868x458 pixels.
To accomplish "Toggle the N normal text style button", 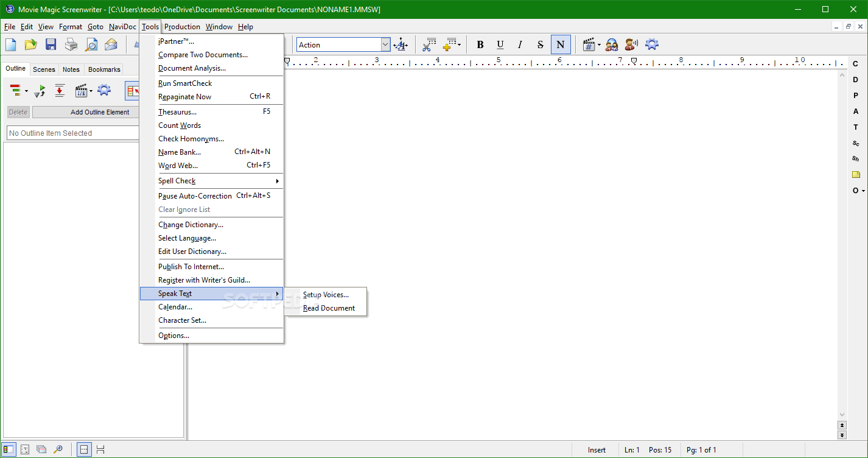I will click(x=560, y=44).
